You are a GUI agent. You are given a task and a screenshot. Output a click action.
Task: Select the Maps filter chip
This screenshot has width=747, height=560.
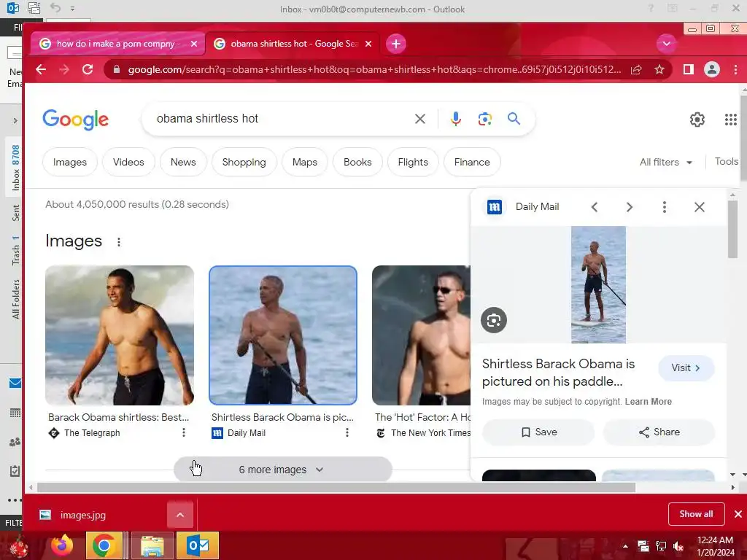pyautogui.click(x=305, y=163)
